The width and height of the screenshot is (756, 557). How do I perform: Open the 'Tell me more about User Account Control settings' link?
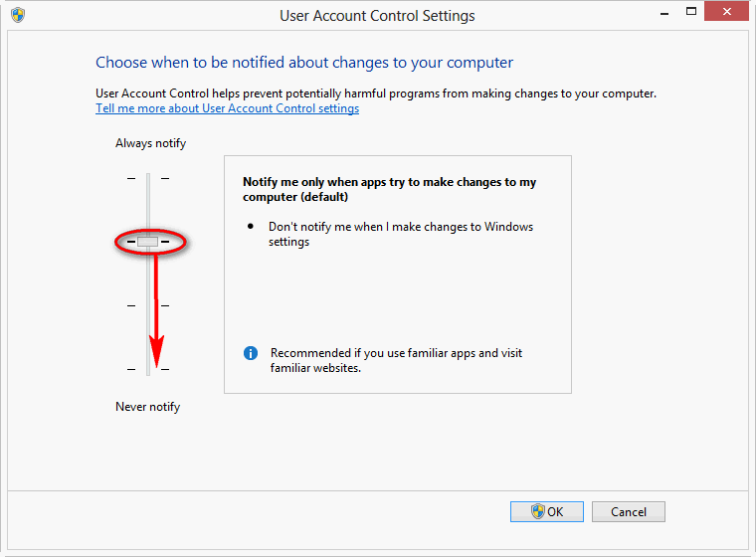227,108
